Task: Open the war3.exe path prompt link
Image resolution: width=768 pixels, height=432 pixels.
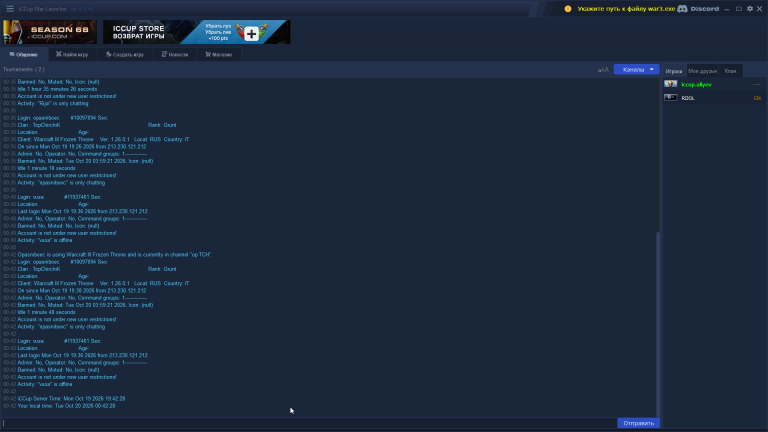Action: [x=626, y=9]
